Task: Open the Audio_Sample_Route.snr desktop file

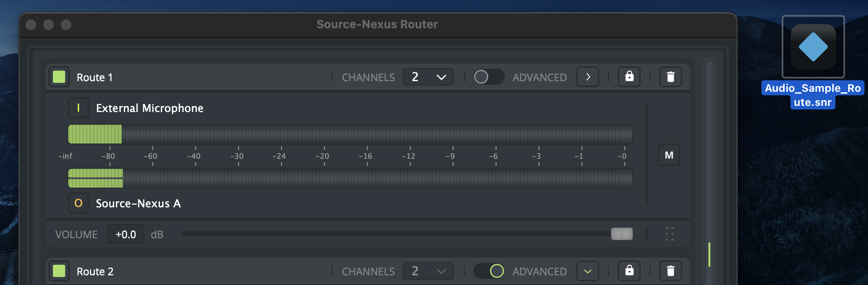Action: (x=813, y=47)
